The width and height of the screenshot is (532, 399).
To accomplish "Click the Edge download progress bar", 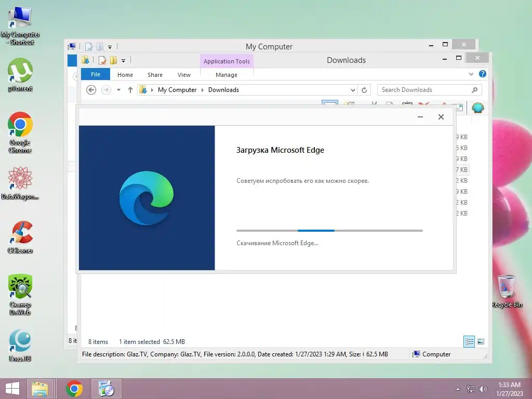I will click(329, 230).
